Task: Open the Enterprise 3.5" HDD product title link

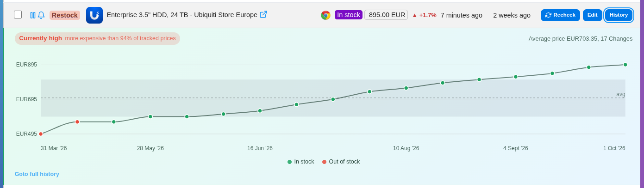Action: (x=182, y=15)
